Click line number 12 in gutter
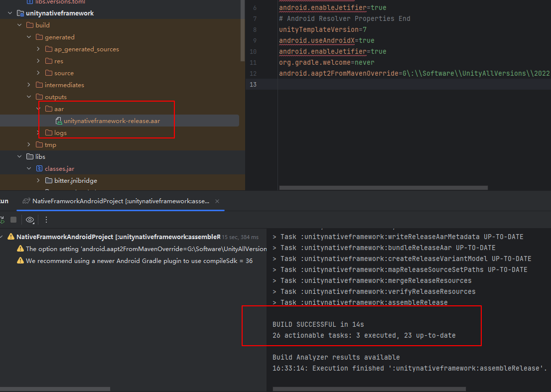Screen dimensions: 551x392 (253, 73)
